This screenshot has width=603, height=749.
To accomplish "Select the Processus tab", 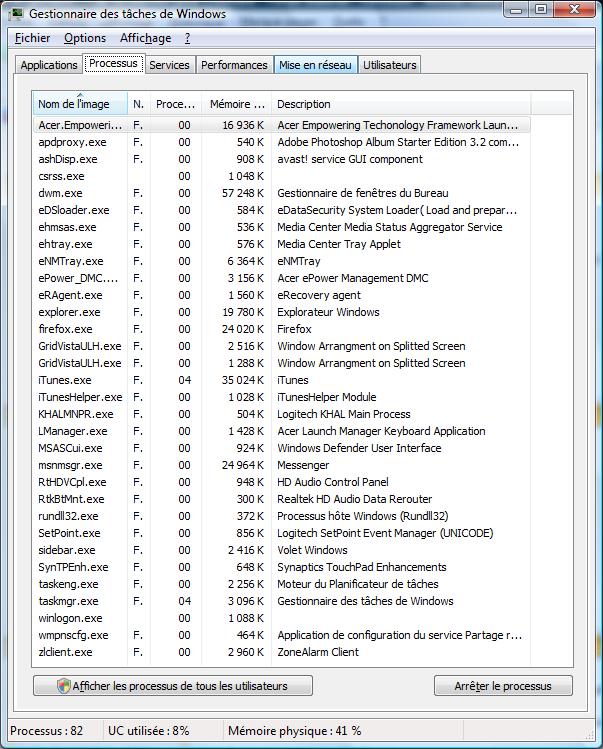I will 113,64.
